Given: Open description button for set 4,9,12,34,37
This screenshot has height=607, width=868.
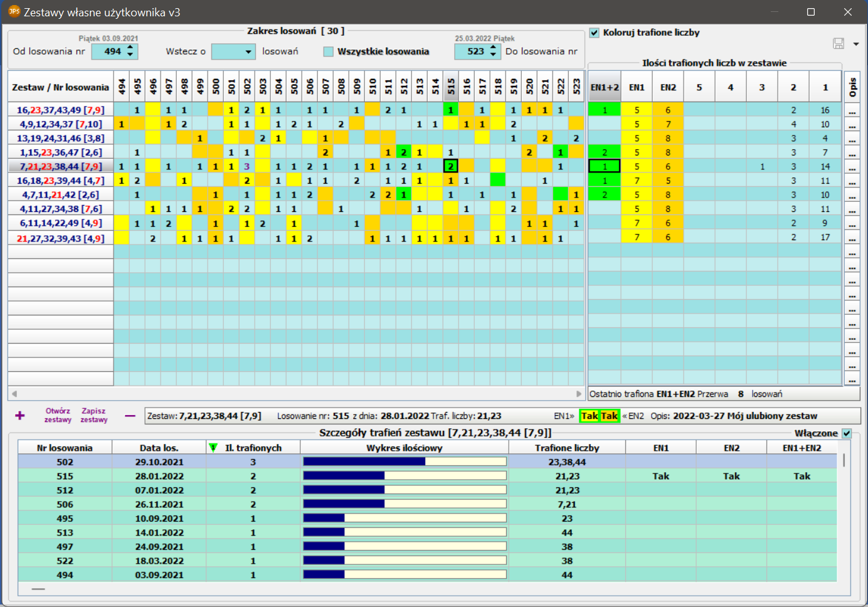Looking at the screenshot, I should (x=852, y=124).
